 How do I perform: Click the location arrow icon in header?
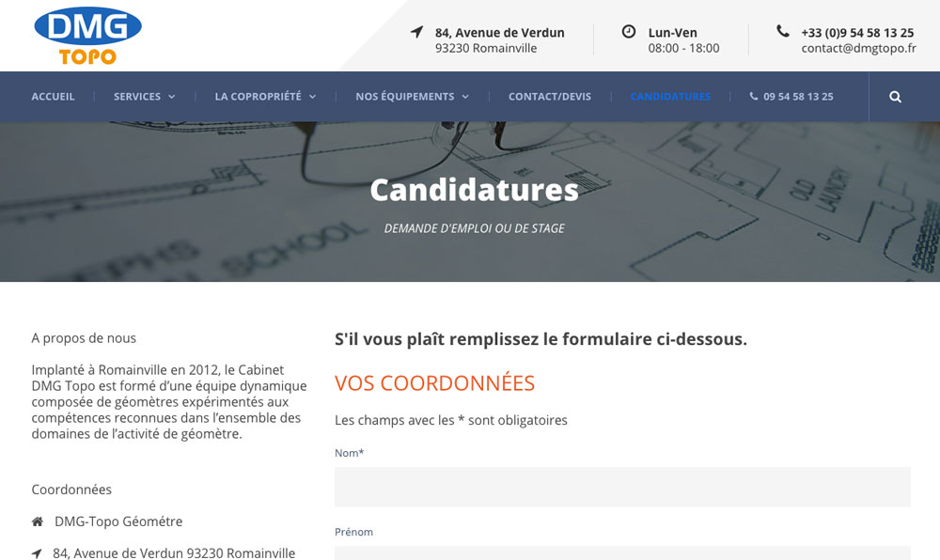[x=417, y=32]
